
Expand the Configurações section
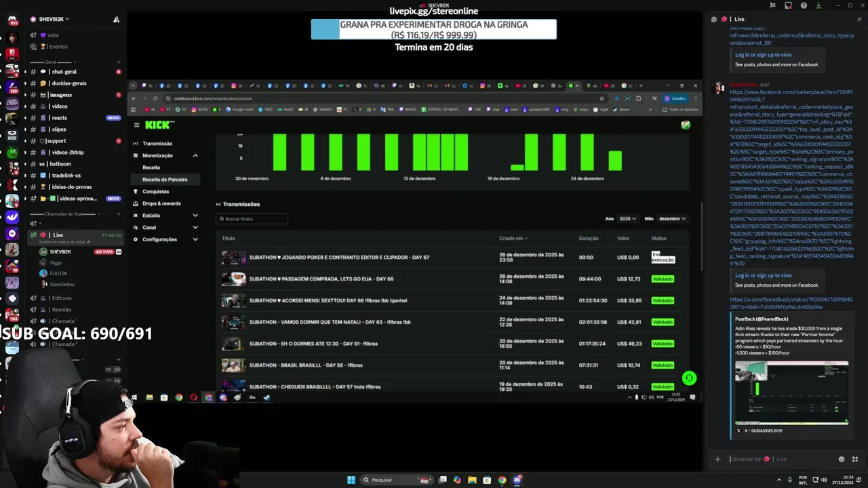[x=195, y=239]
